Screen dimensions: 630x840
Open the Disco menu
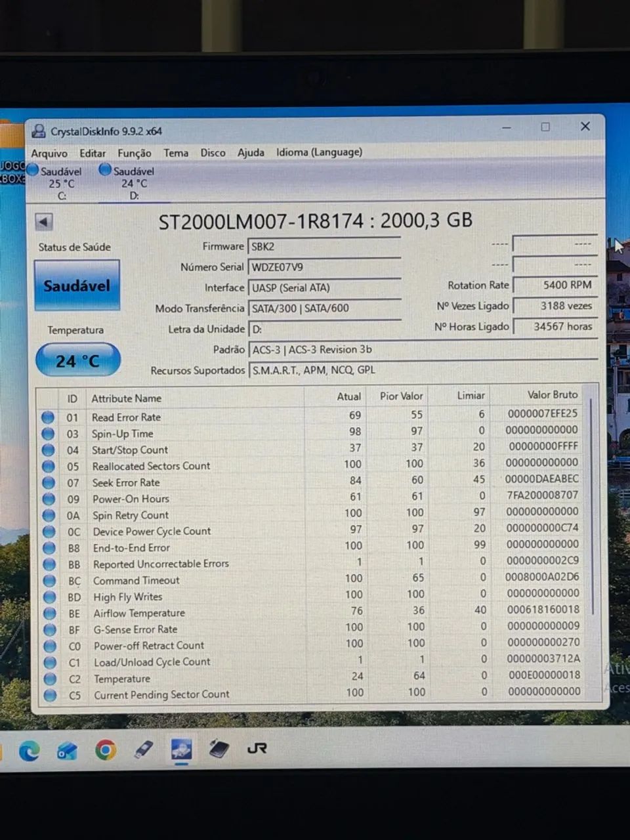[x=213, y=152]
